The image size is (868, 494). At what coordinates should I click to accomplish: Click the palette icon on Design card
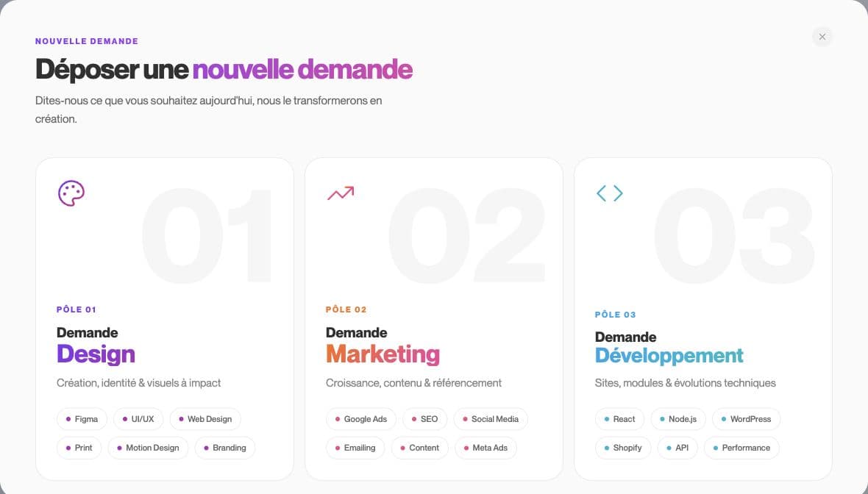[71, 193]
